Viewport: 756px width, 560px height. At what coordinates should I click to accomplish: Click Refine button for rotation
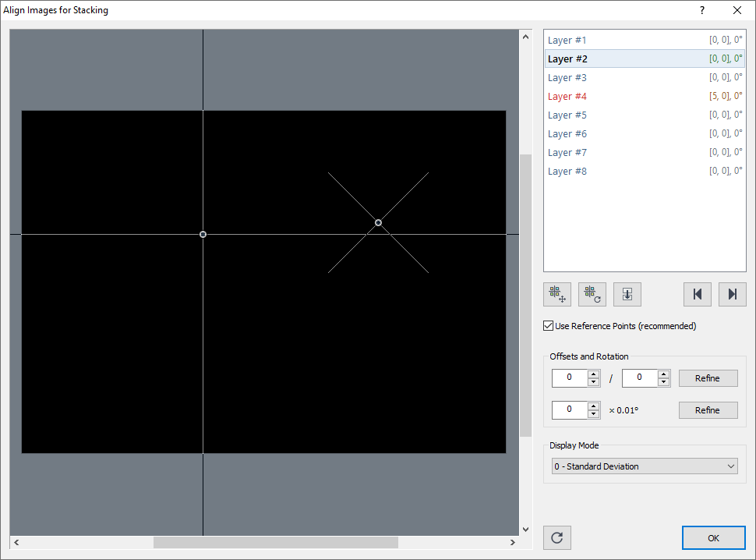(708, 410)
